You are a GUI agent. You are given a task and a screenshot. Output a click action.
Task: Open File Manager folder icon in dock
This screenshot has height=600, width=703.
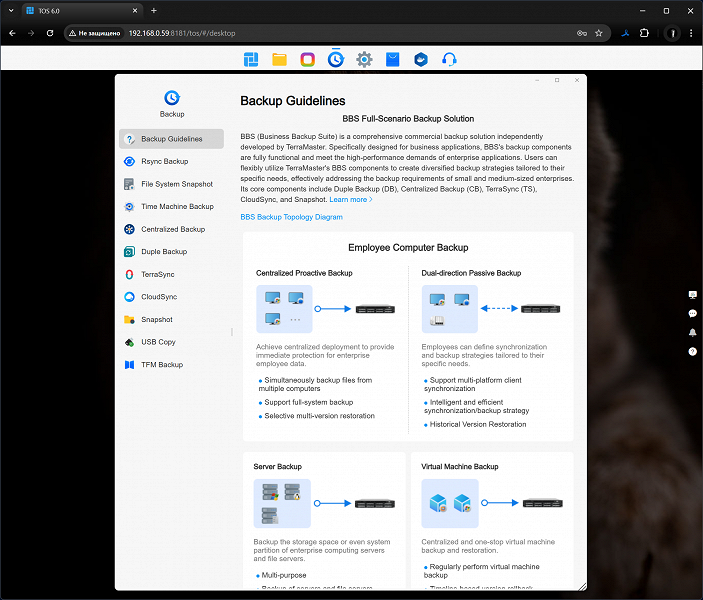(x=279, y=59)
